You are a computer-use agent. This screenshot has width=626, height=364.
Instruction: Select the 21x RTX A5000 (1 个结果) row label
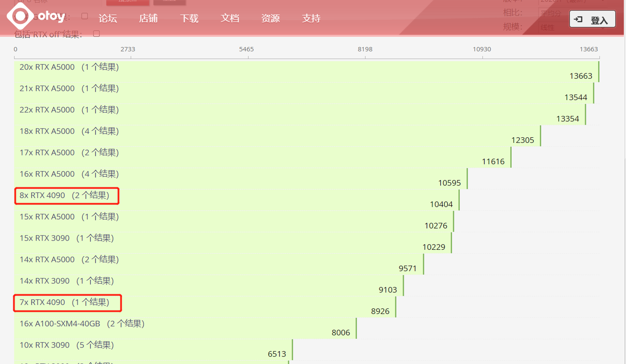(x=69, y=88)
